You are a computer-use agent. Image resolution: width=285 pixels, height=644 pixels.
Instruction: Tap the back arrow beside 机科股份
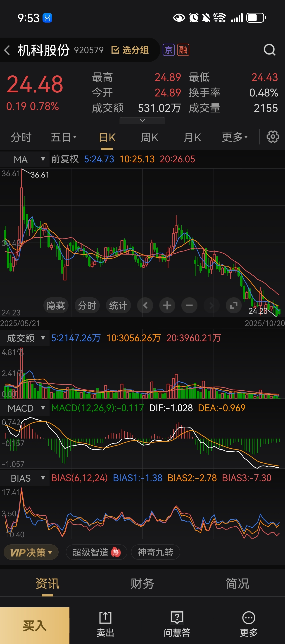7,50
